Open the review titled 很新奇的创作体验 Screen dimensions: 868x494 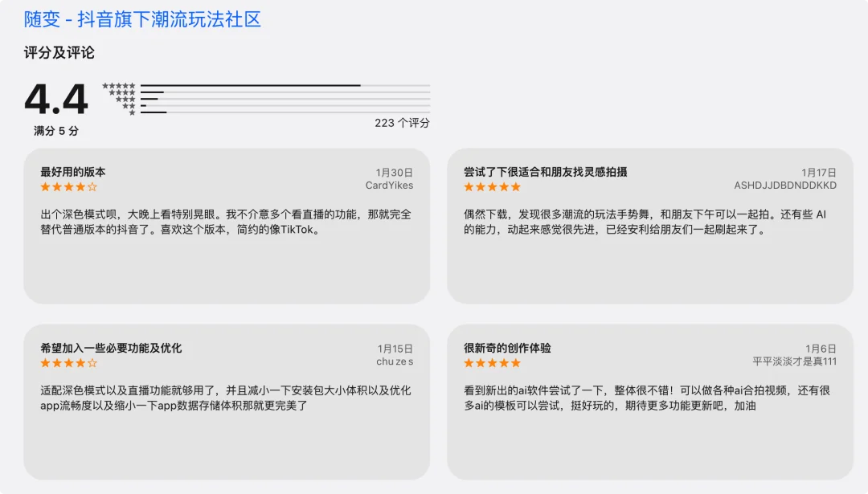click(x=507, y=347)
